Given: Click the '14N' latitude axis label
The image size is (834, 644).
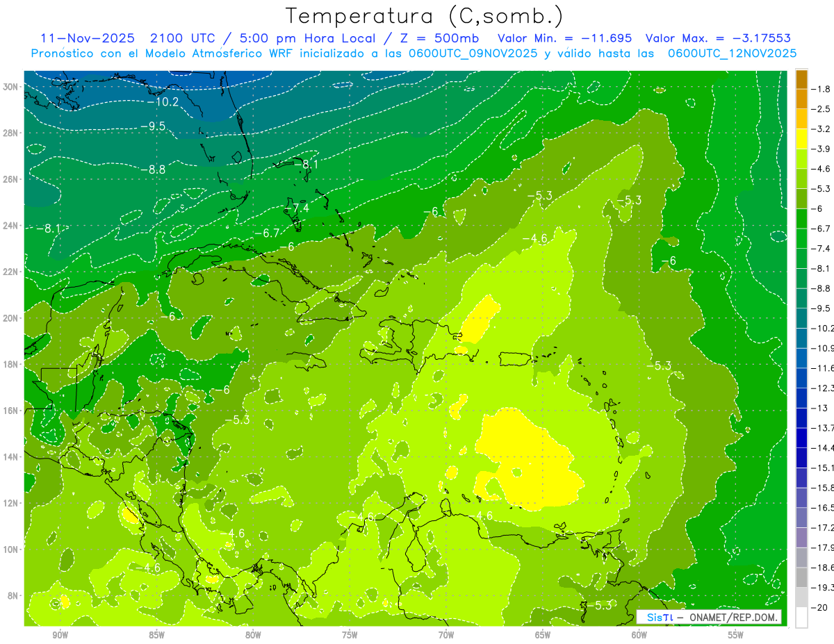Looking at the screenshot, I should point(10,456).
